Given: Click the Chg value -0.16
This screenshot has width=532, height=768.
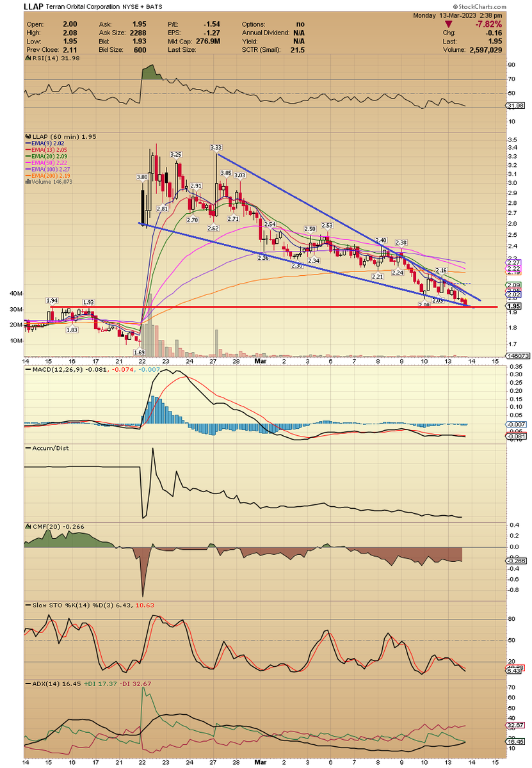Looking at the screenshot, I should [496, 32].
